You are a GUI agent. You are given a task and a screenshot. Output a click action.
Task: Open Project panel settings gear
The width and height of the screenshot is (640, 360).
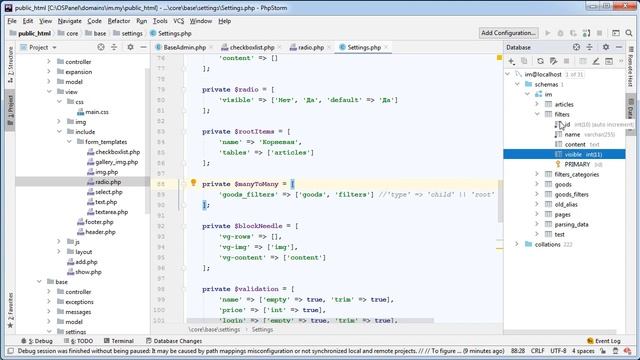(x=130, y=47)
